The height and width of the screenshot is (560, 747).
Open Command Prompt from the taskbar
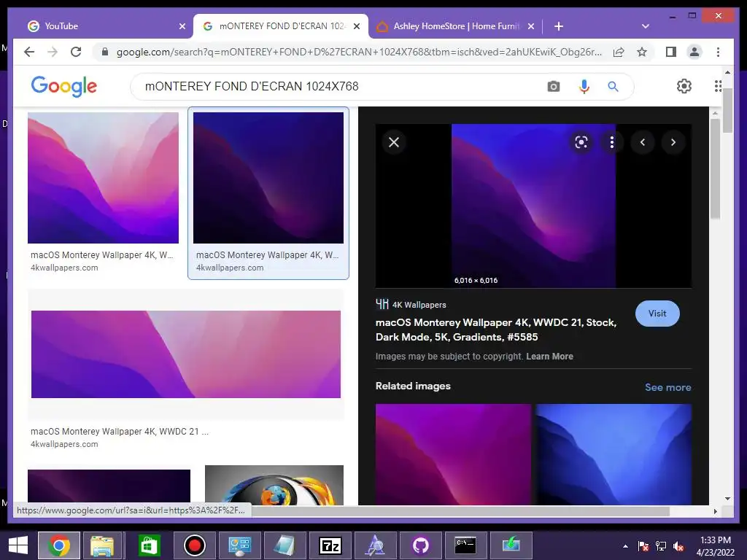tap(465, 545)
